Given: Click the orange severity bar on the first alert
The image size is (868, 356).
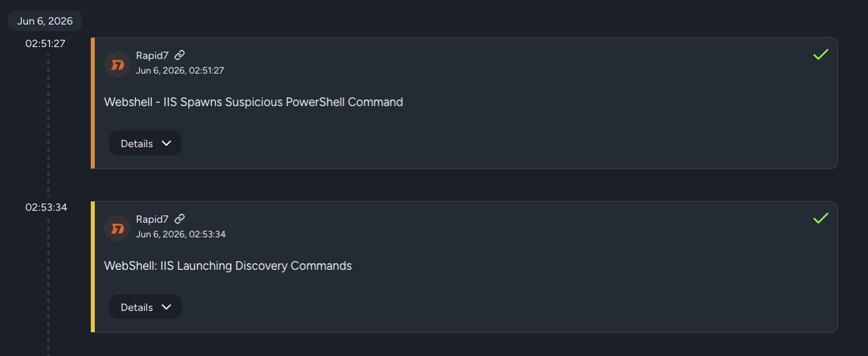Looking at the screenshot, I should (x=93, y=103).
